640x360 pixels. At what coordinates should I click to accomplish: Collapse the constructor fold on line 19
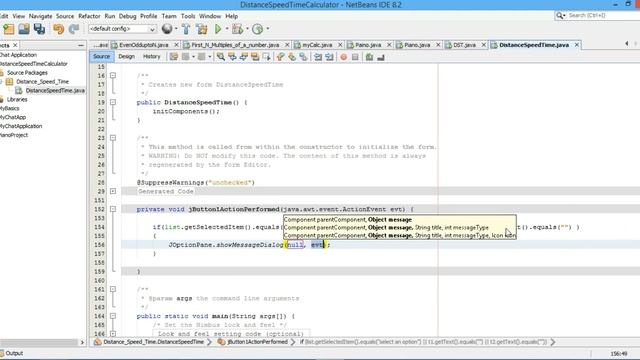pos(113,102)
